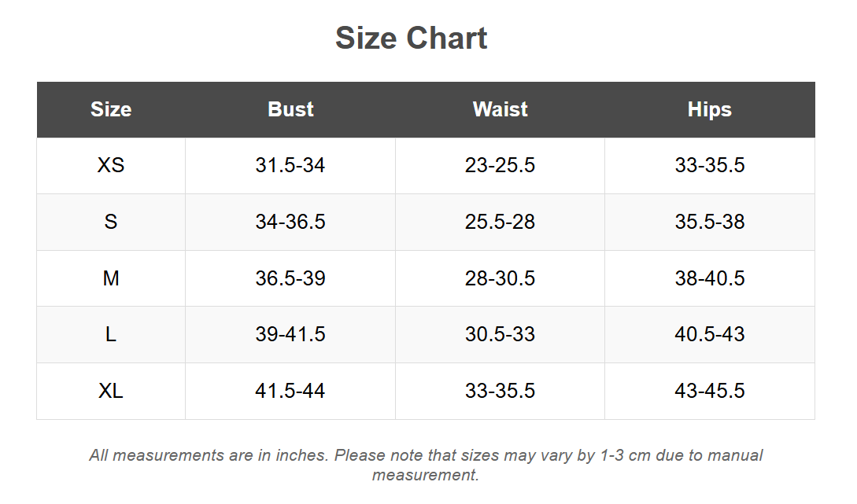Click the measurements note in italics
This screenshot has height=504, width=857.
coord(426,465)
